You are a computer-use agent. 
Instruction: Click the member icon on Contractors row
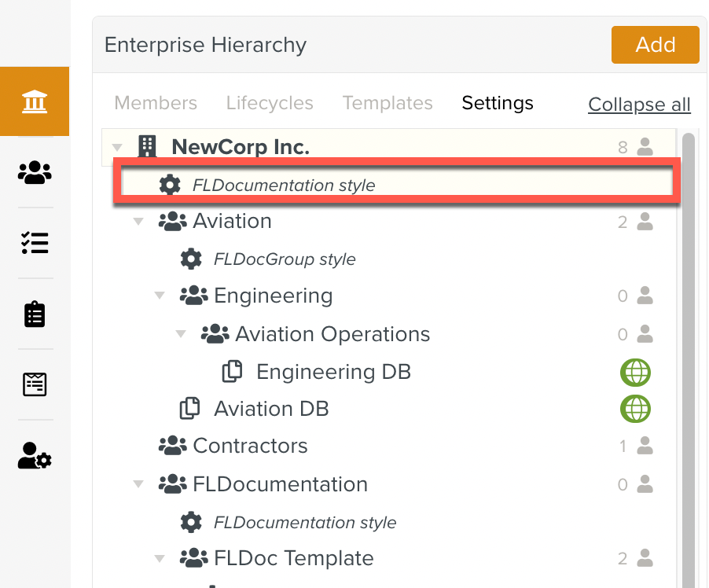[x=645, y=447]
